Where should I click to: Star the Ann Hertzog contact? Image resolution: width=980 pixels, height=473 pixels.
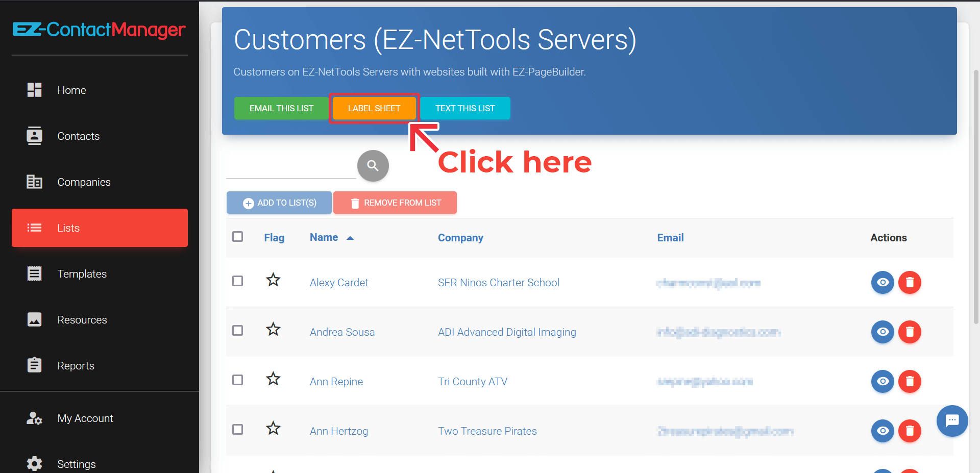pyautogui.click(x=273, y=428)
